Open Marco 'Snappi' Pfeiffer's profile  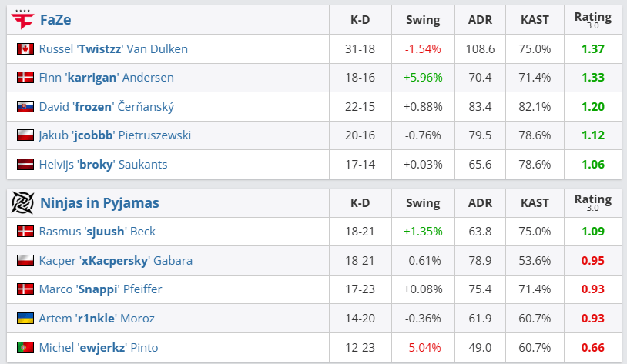point(100,289)
